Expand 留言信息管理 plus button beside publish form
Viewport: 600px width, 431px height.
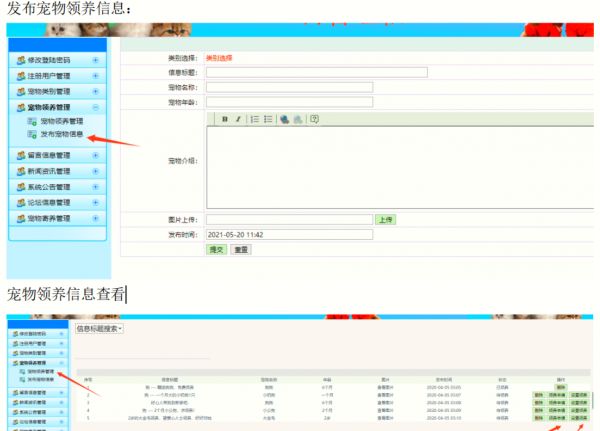[96, 155]
